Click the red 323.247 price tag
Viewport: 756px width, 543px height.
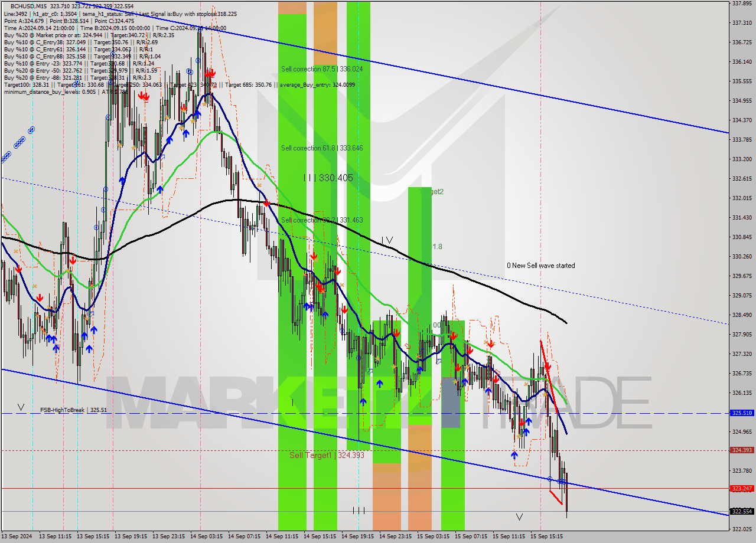click(x=742, y=489)
